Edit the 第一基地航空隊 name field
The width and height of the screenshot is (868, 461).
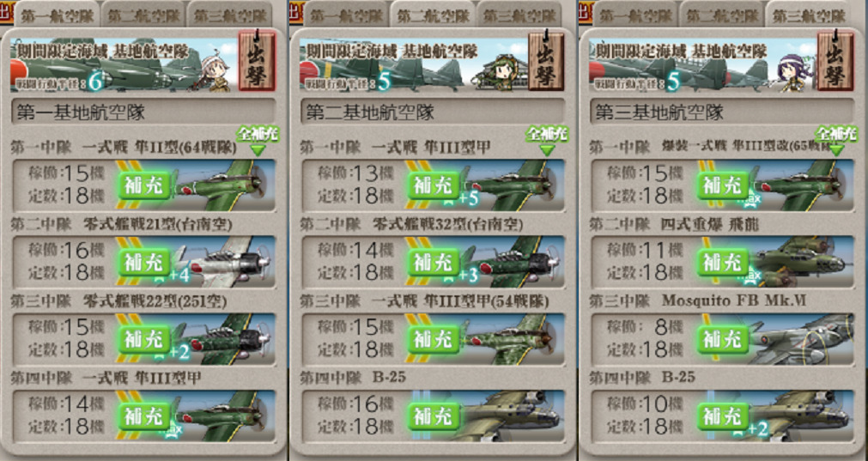[x=143, y=113]
